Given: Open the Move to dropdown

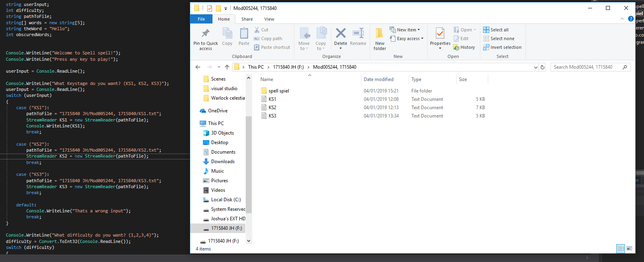Looking at the screenshot, I should pyautogui.click(x=304, y=39).
